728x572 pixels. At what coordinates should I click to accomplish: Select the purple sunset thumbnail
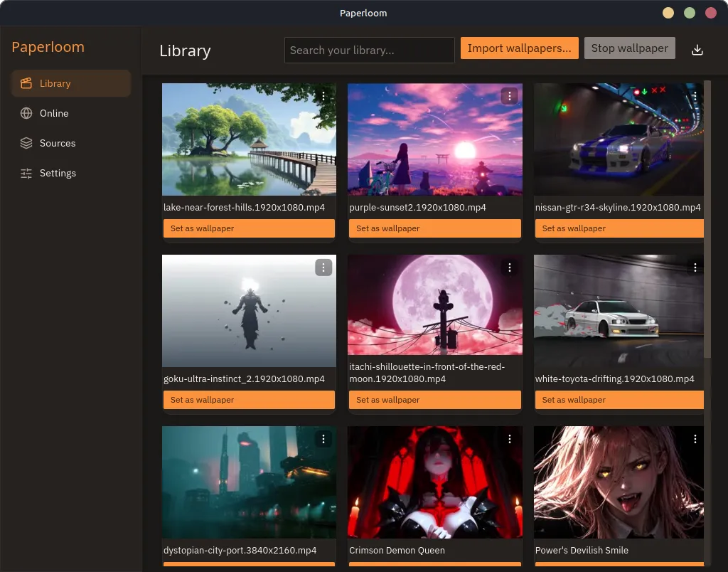coord(435,139)
